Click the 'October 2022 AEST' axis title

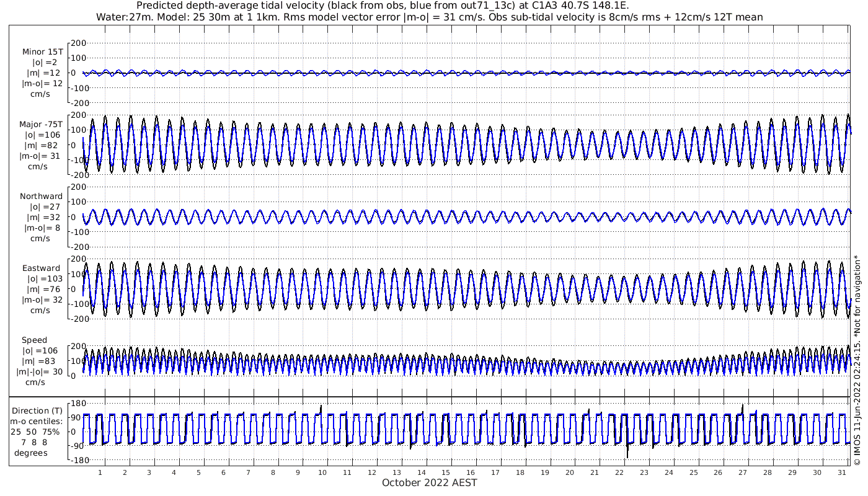click(x=430, y=482)
